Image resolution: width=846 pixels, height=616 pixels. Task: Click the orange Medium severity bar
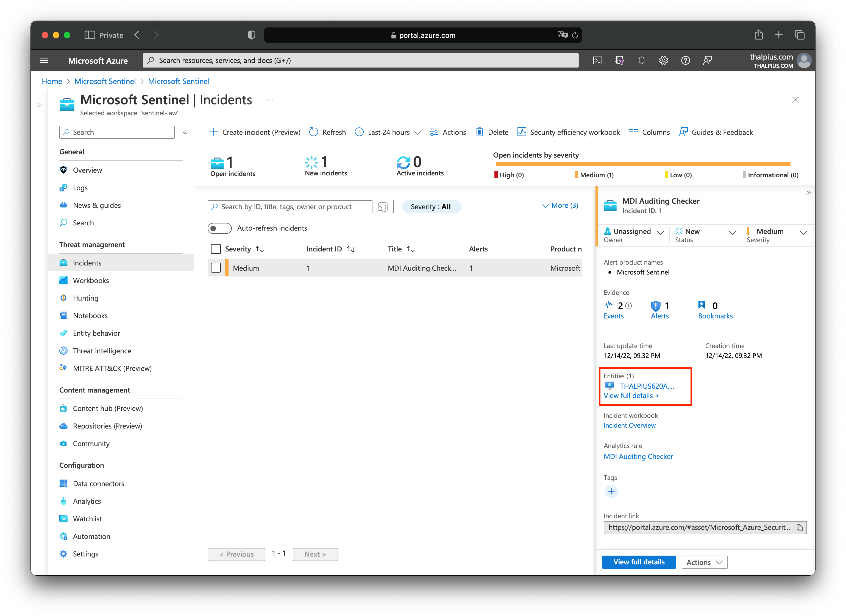coord(643,164)
